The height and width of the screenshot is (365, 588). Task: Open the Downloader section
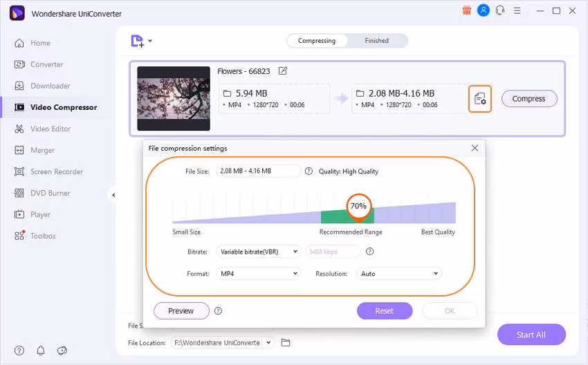(x=42, y=86)
